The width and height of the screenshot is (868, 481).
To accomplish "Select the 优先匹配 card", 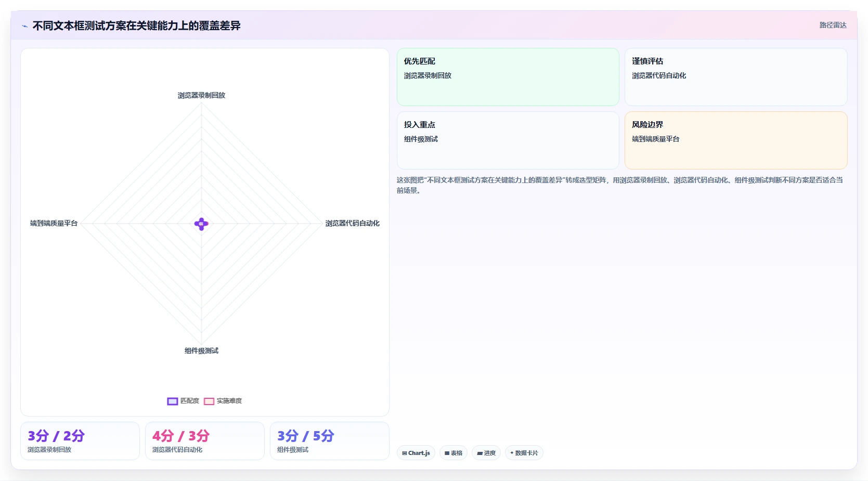I will 508,77.
